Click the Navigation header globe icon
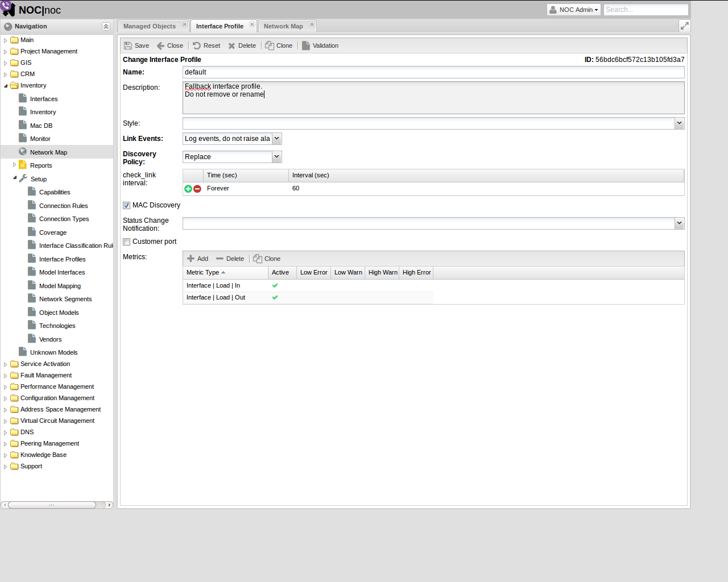 [8, 26]
